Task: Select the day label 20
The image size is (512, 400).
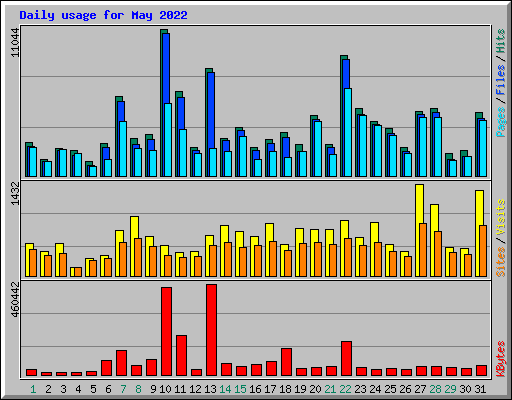Action: [315, 389]
